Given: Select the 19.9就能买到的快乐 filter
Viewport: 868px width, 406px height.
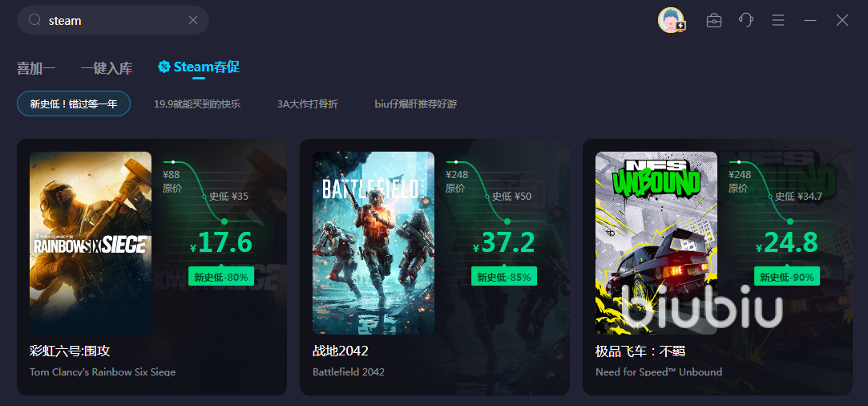Looking at the screenshot, I should 197,104.
